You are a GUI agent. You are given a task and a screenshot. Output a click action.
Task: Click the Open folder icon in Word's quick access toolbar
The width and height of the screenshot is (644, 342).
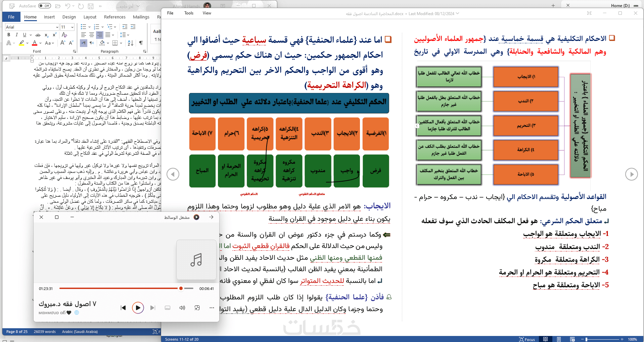[58, 6]
